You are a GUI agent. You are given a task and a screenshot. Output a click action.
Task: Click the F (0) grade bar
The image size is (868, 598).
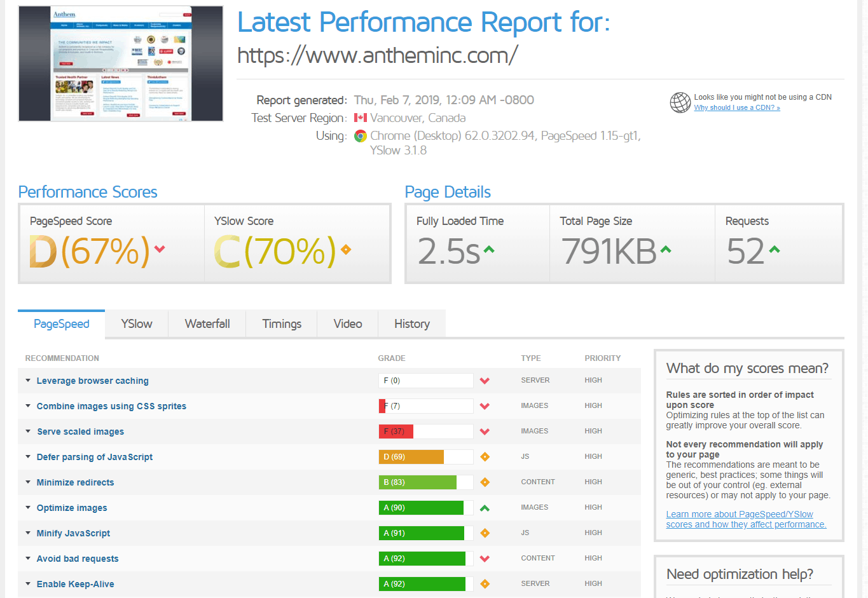point(426,381)
